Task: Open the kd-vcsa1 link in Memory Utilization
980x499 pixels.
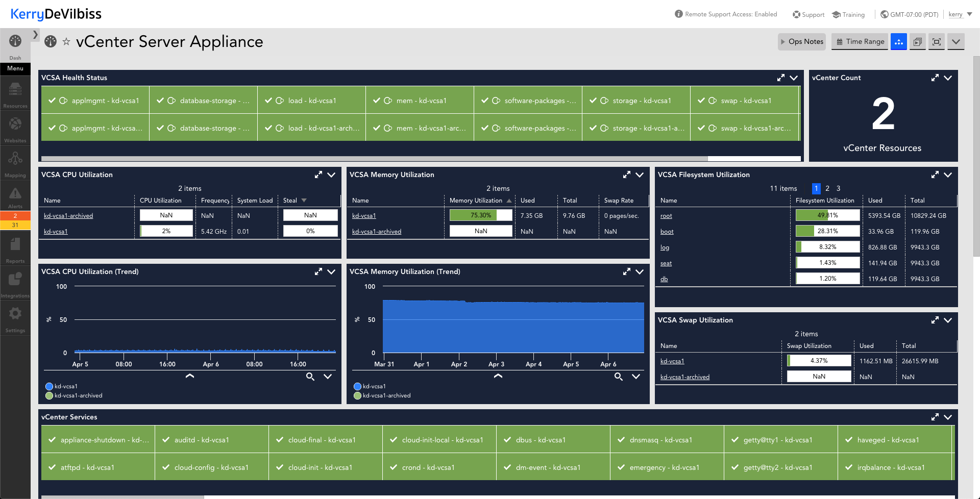Action: click(x=364, y=216)
